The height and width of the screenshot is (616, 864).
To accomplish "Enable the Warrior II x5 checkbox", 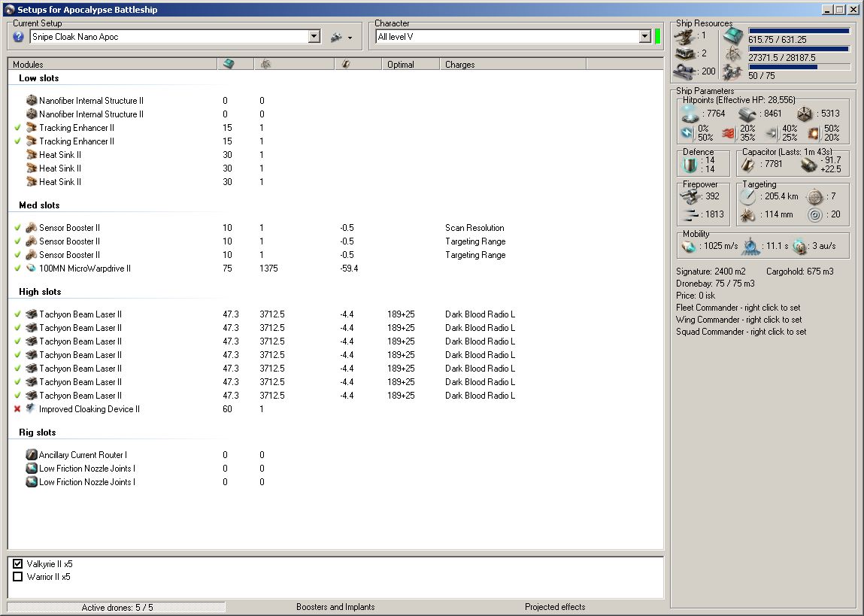I will coord(17,577).
